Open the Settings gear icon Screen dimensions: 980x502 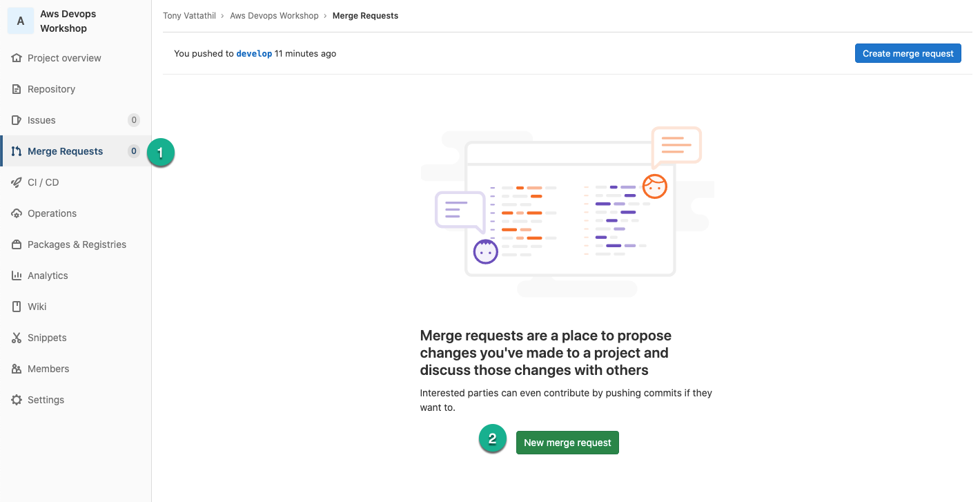coord(17,400)
